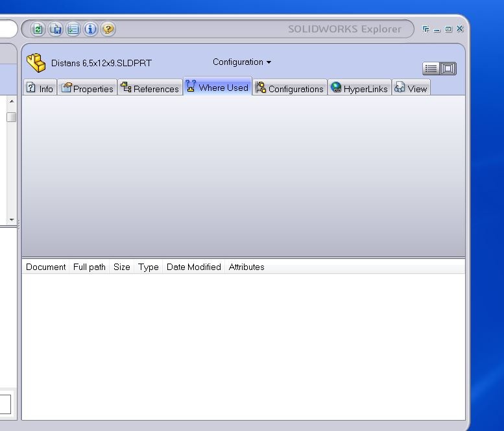Click the Distans 6,5x12x9.SLDPRT file name
Screen dimensions: 504x431
[x=101, y=63]
